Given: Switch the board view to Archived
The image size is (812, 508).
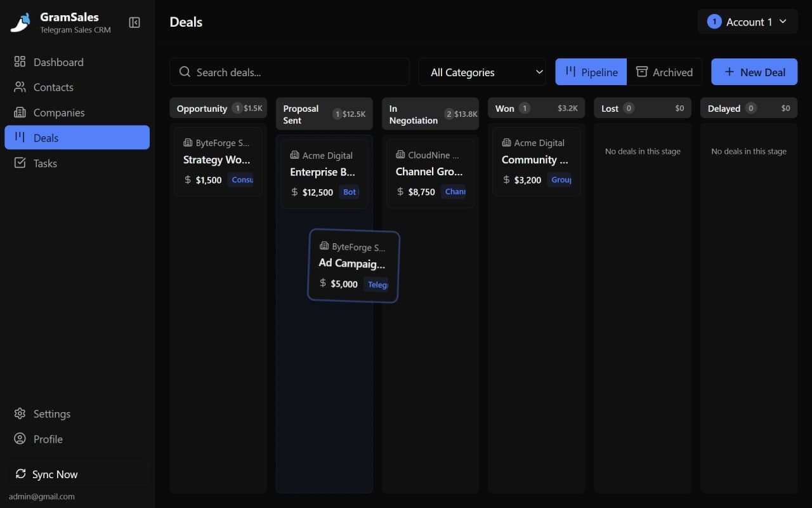Looking at the screenshot, I should 665,72.
